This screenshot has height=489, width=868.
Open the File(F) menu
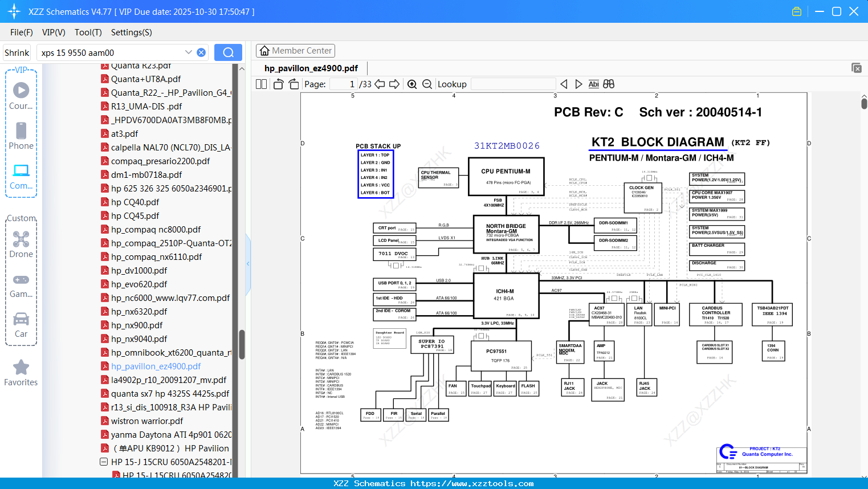coord(22,32)
